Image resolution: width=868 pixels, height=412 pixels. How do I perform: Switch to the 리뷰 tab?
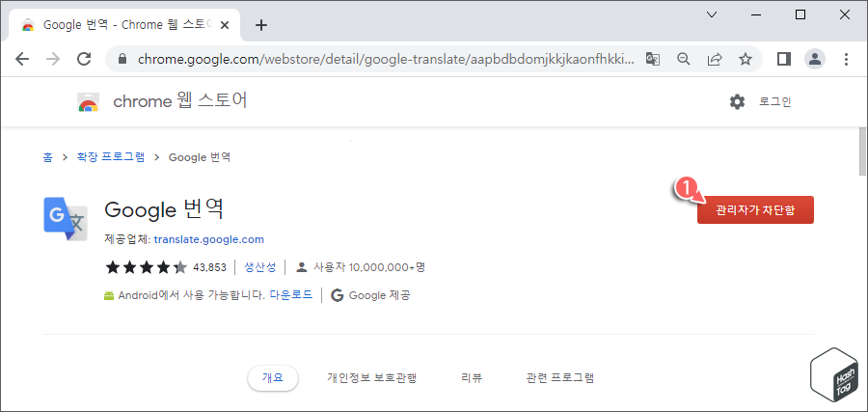coord(472,378)
